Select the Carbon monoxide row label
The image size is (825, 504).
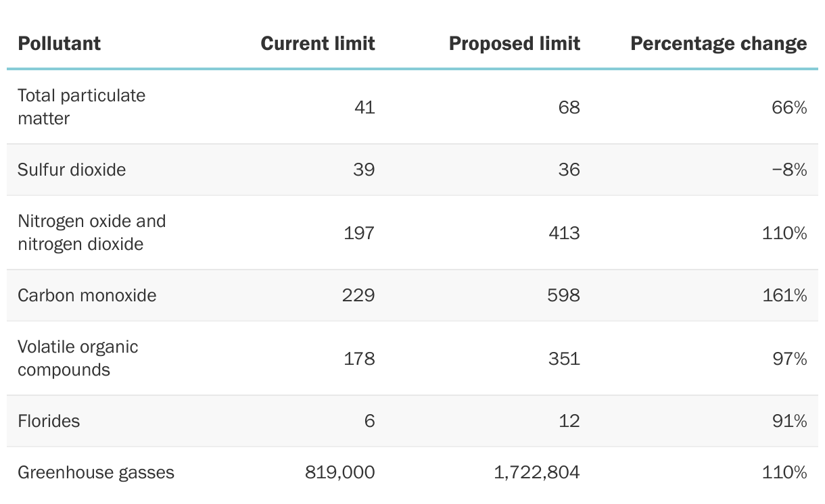pos(87,295)
